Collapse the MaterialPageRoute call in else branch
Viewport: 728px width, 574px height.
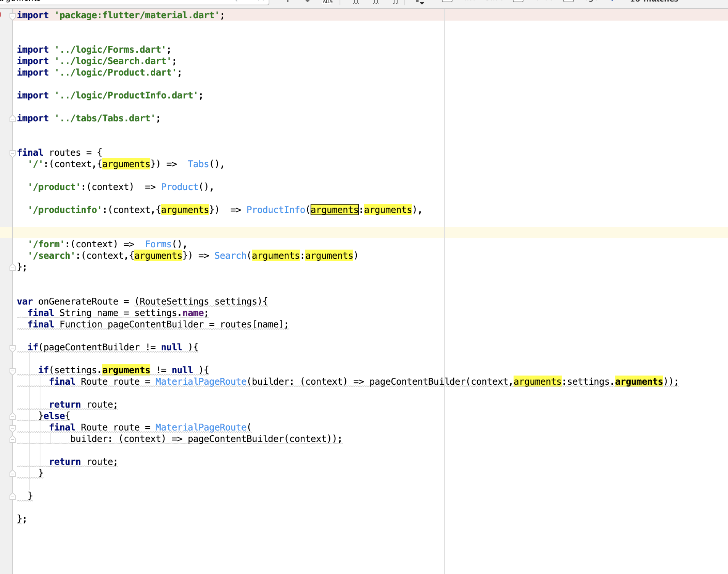(13, 428)
